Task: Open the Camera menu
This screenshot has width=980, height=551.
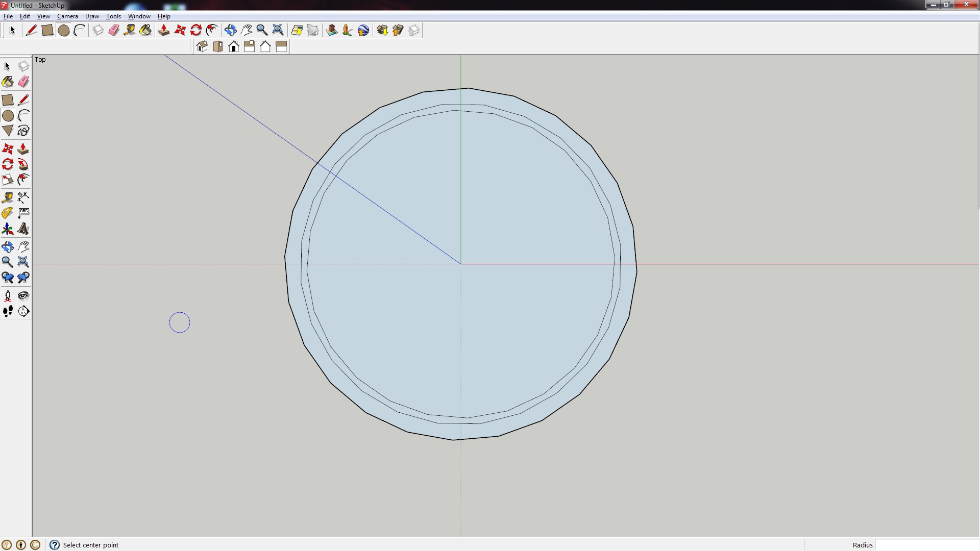Action: pyautogui.click(x=67, y=16)
